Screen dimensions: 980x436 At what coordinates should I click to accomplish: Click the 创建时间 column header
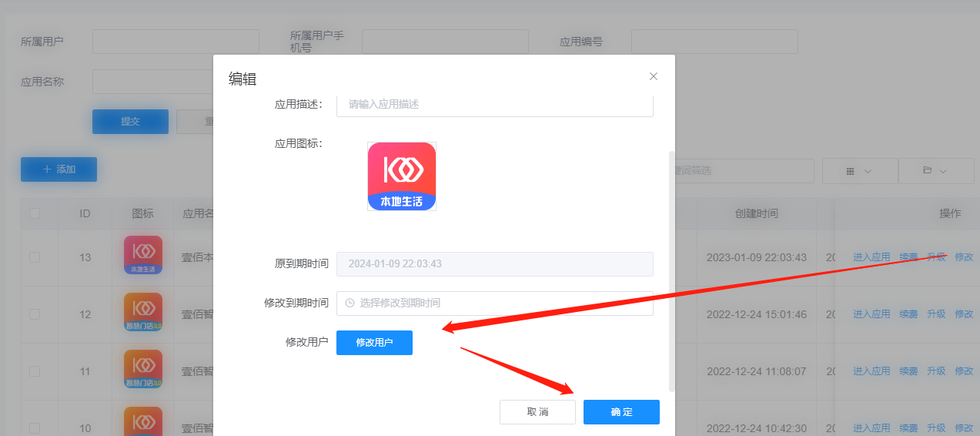click(756, 213)
